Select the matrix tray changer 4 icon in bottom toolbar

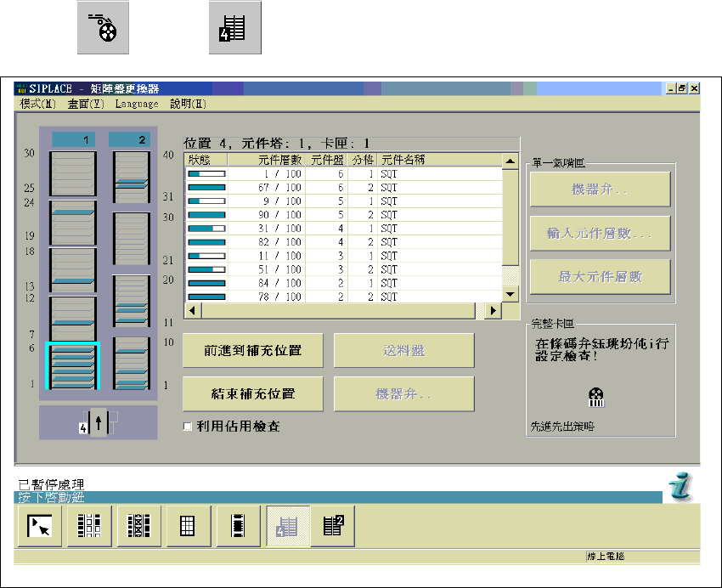pyautogui.click(x=288, y=526)
